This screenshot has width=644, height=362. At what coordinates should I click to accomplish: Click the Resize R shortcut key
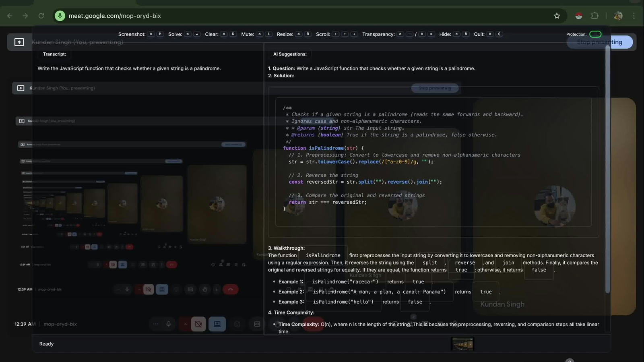308,34
